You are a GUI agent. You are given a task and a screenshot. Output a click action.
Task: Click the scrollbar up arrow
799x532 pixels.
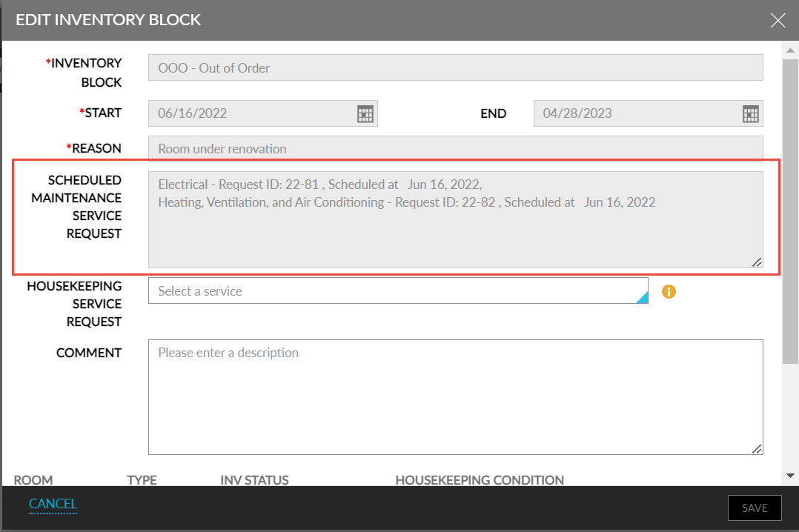click(790, 50)
